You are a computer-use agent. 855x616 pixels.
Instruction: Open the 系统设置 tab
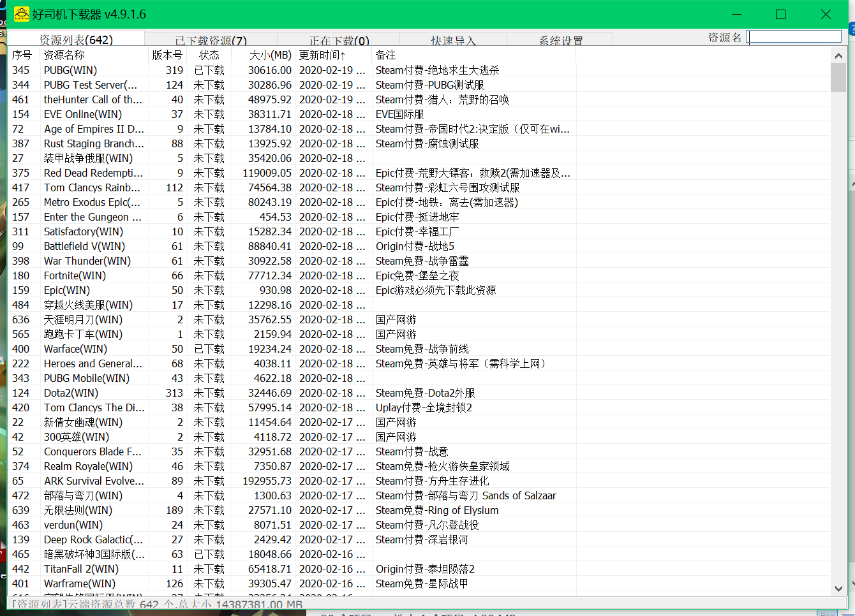pos(561,40)
